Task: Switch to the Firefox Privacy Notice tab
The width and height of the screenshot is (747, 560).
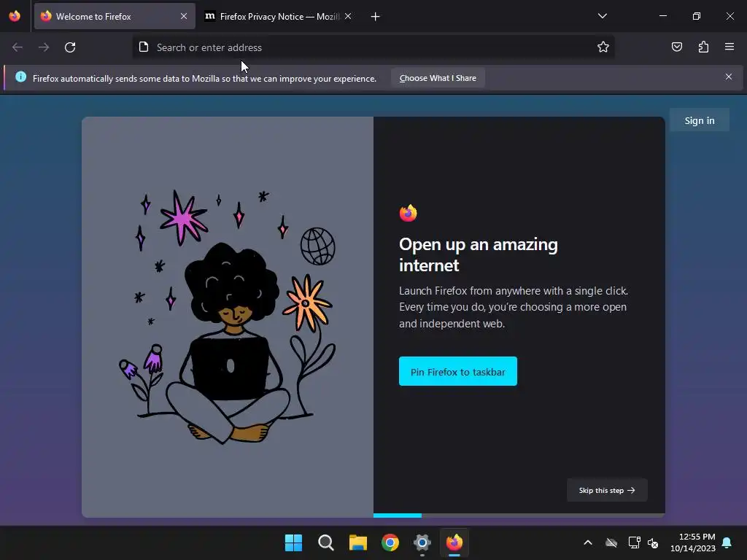Action: (279, 16)
